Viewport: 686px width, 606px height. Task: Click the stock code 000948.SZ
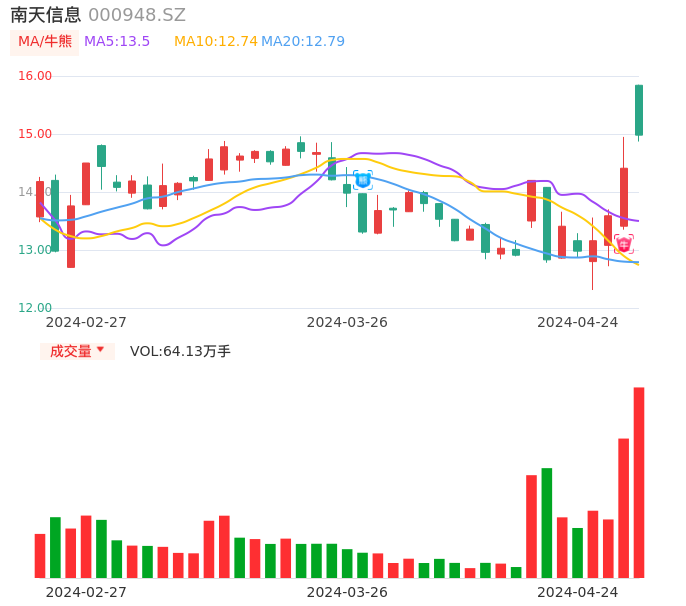137,15
